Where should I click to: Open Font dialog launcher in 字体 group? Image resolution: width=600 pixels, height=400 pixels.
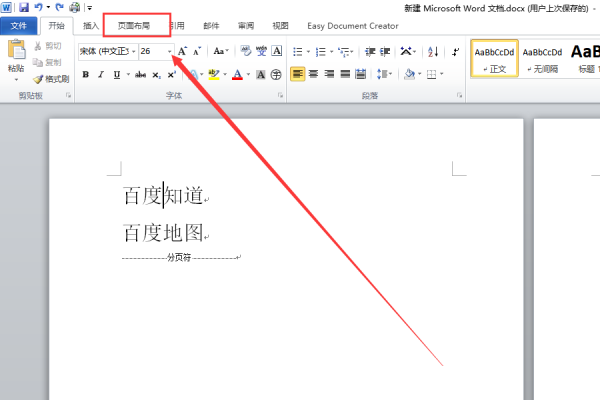280,95
